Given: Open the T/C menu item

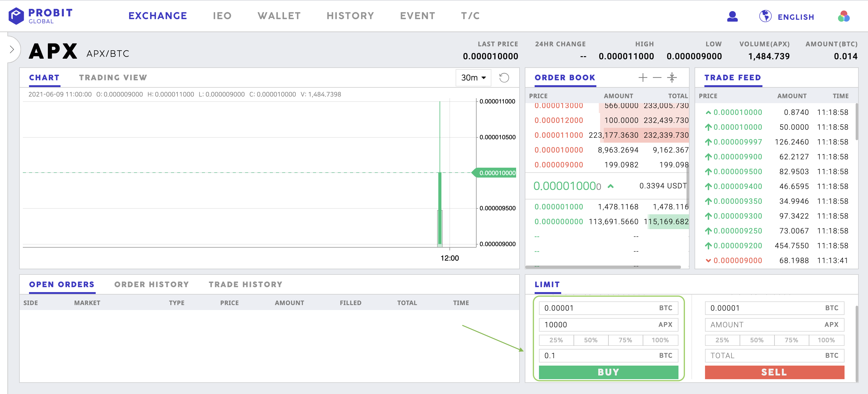Looking at the screenshot, I should click(470, 16).
